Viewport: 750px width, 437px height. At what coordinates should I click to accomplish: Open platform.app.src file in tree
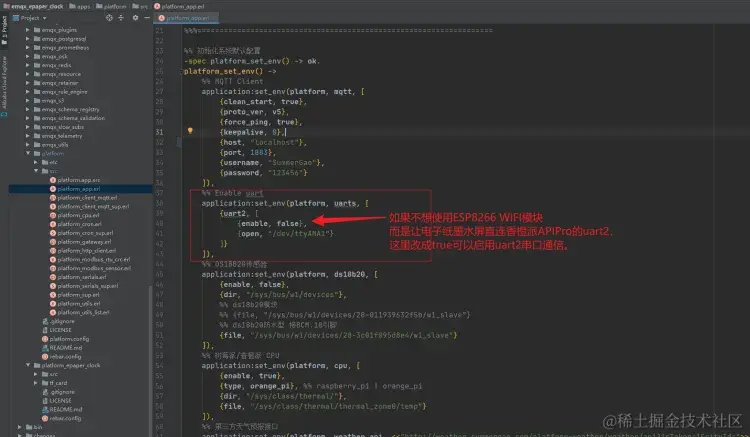point(78,180)
